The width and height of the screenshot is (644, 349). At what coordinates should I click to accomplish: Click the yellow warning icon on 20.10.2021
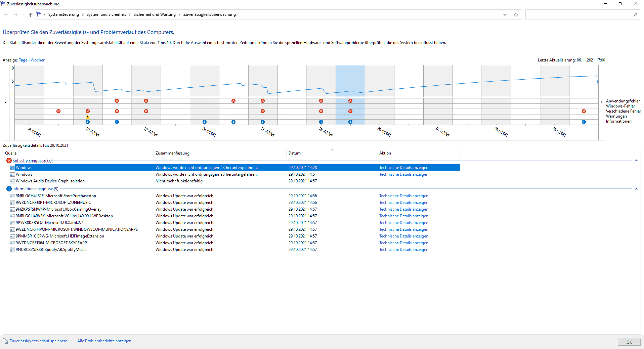click(88, 117)
